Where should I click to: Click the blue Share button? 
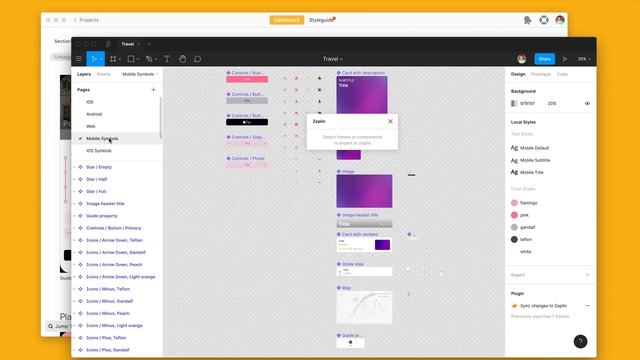[x=544, y=59]
